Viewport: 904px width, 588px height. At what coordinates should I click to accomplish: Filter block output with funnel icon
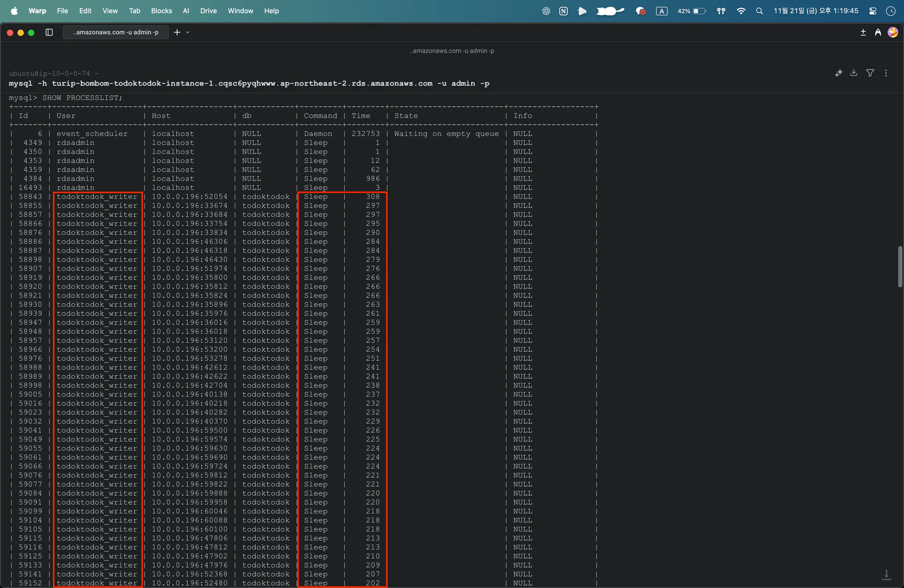(870, 73)
